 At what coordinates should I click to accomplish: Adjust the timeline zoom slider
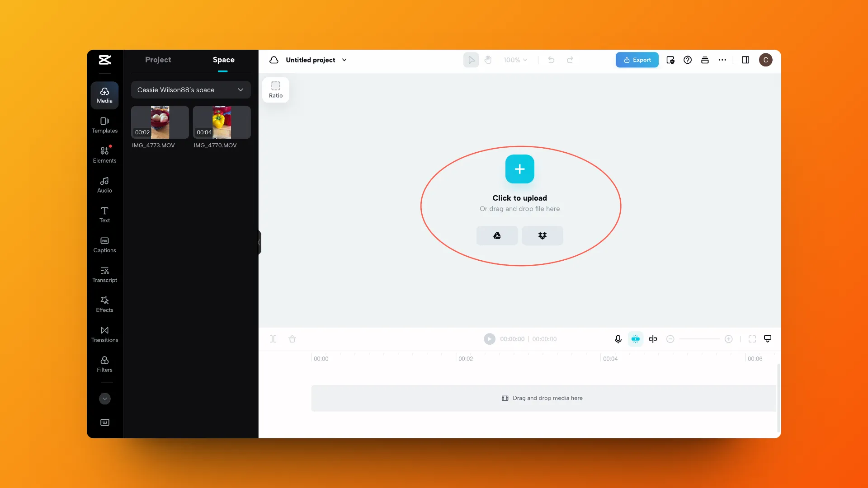(x=699, y=339)
